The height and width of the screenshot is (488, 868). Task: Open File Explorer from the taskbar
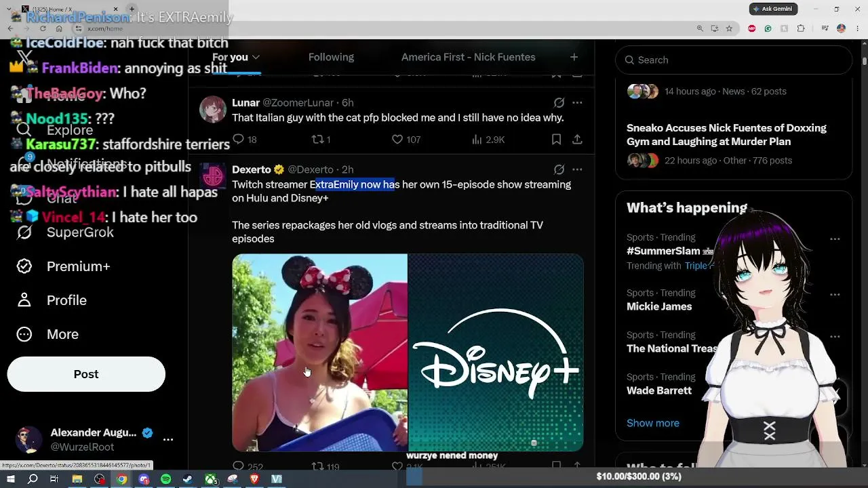tap(77, 479)
